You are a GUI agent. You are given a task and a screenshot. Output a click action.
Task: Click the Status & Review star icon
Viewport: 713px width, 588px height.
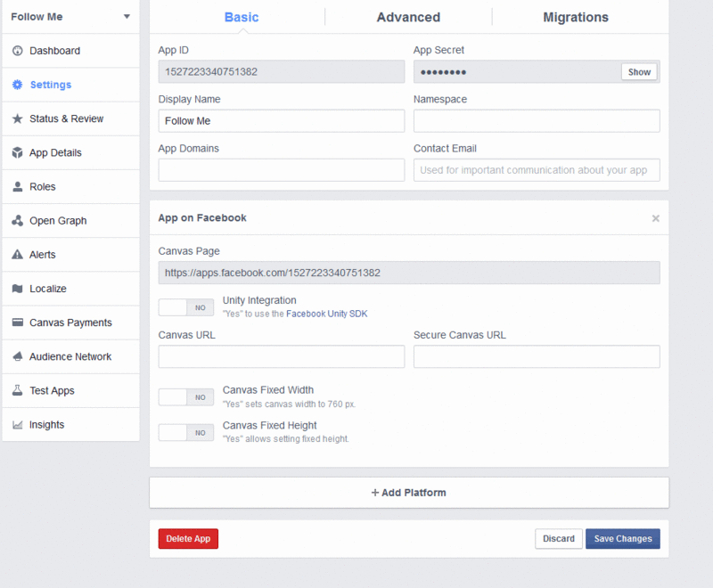coord(17,118)
